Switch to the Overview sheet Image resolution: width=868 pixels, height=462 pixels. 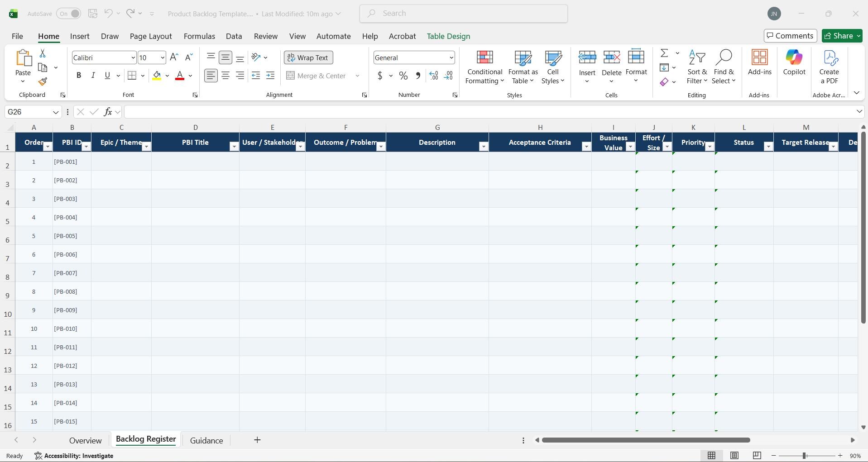pyautogui.click(x=85, y=440)
